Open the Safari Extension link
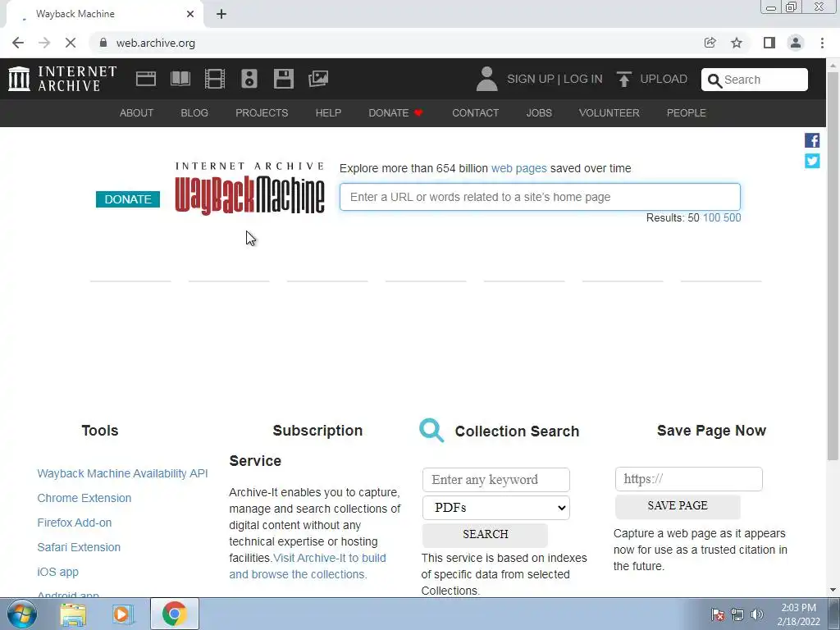The width and height of the screenshot is (840, 630). point(79,547)
